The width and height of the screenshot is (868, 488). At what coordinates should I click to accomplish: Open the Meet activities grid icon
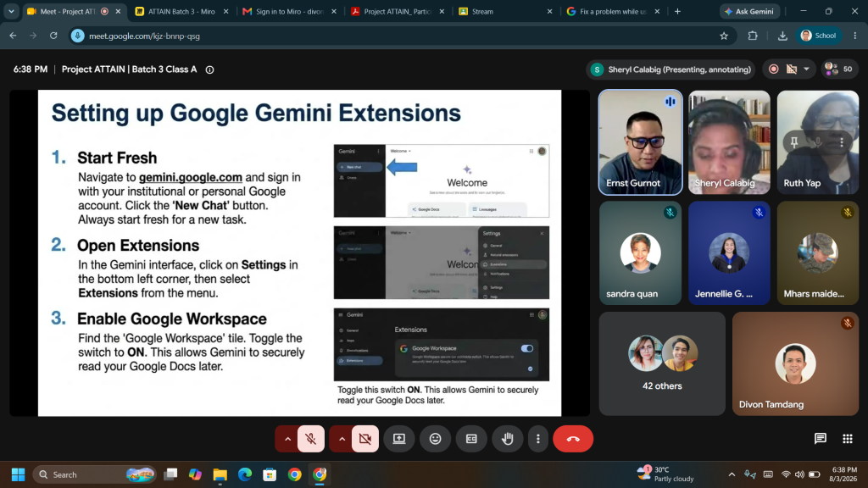coord(848,439)
